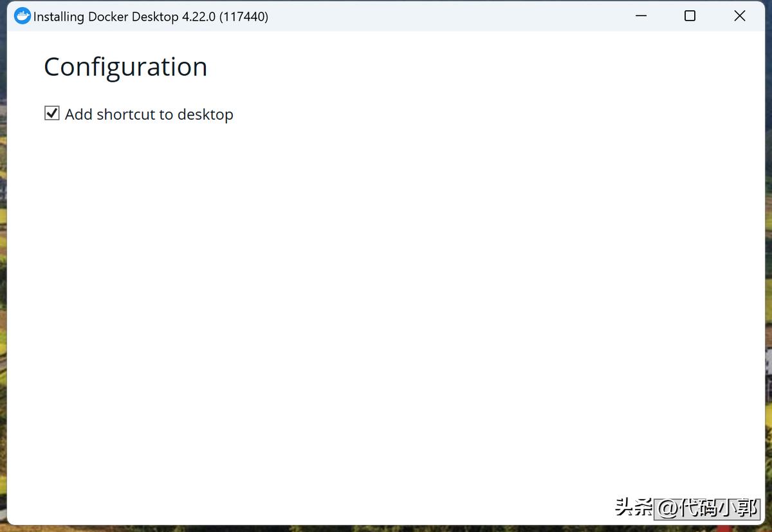Close the Docker Desktop installer

[739, 15]
